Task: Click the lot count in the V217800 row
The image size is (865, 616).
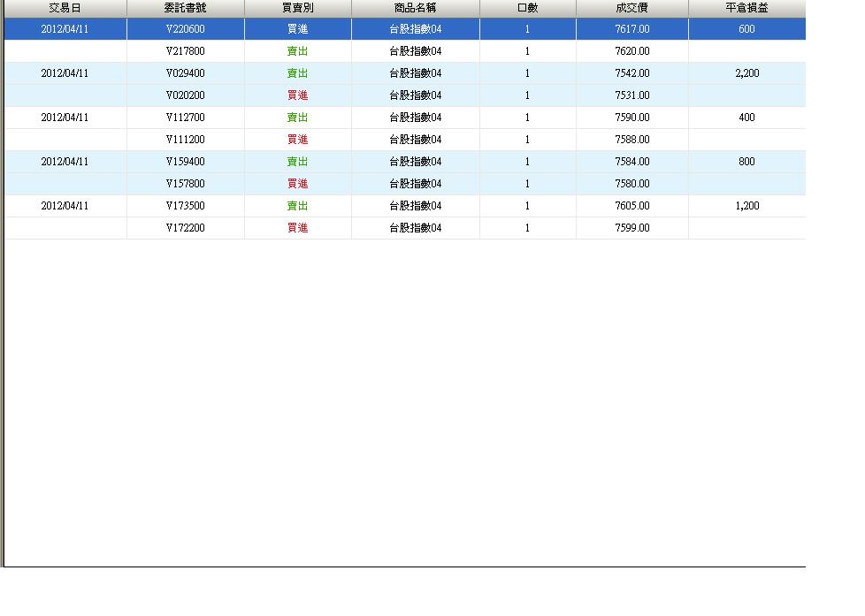Action: 528,51
